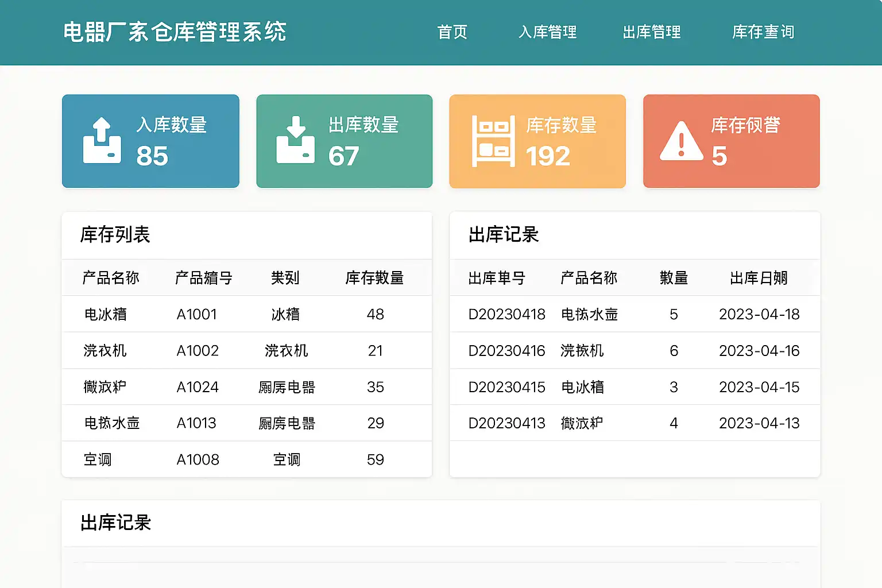Go to 入库管理 in the top navigation
This screenshot has width=882, height=588.
tap(548, 32)
